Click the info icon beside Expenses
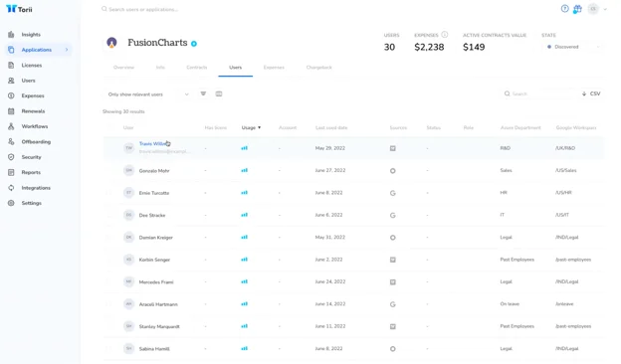Screen dimensions: 621x364 [445, 35]
